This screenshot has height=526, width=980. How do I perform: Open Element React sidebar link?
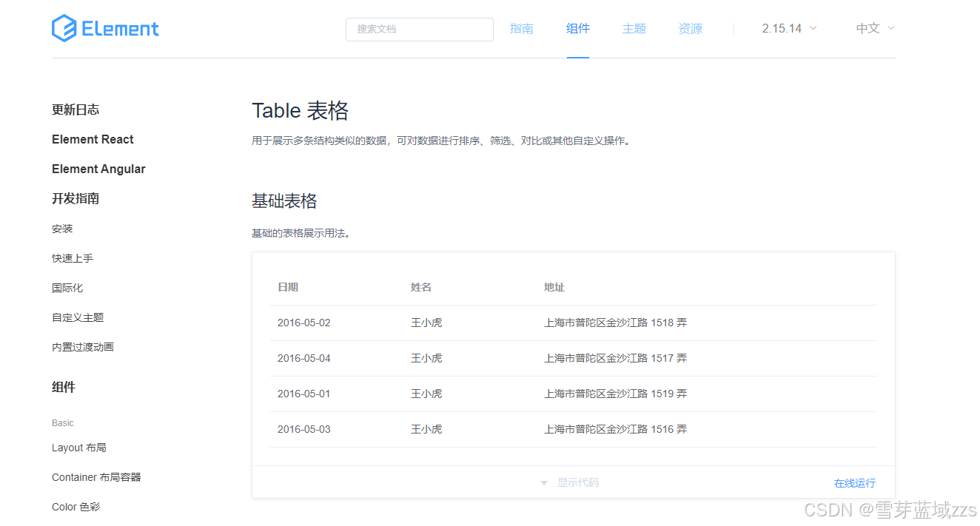click(x=93, y=139)
